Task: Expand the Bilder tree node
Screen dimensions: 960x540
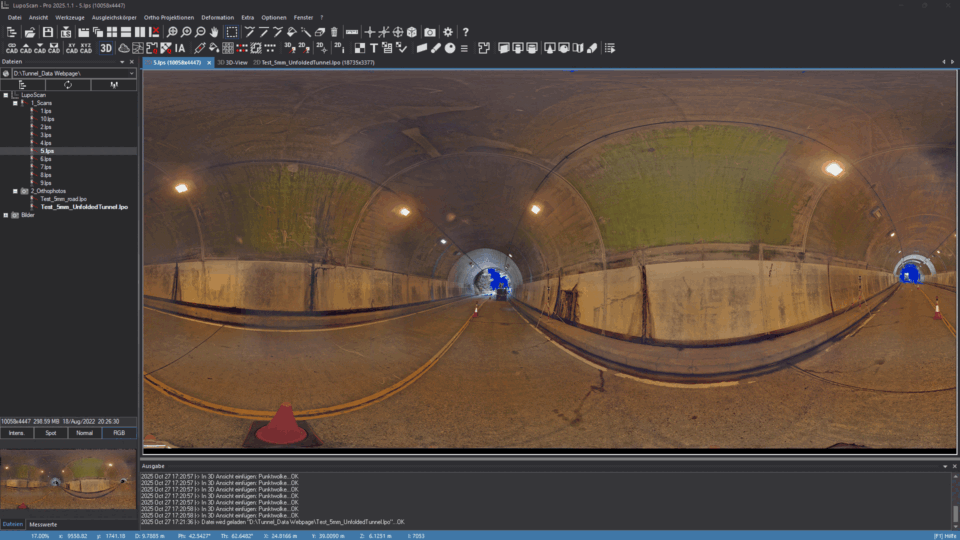Action: (5, 215)
